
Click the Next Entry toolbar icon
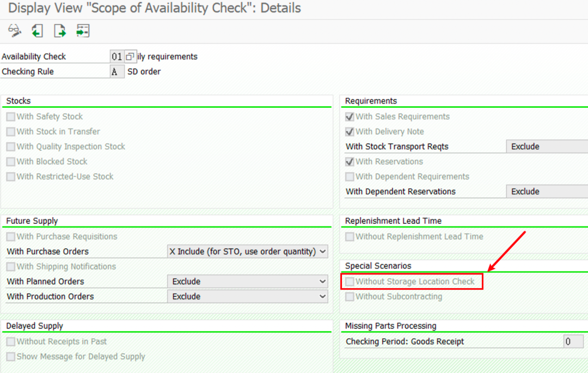(60, 30)
